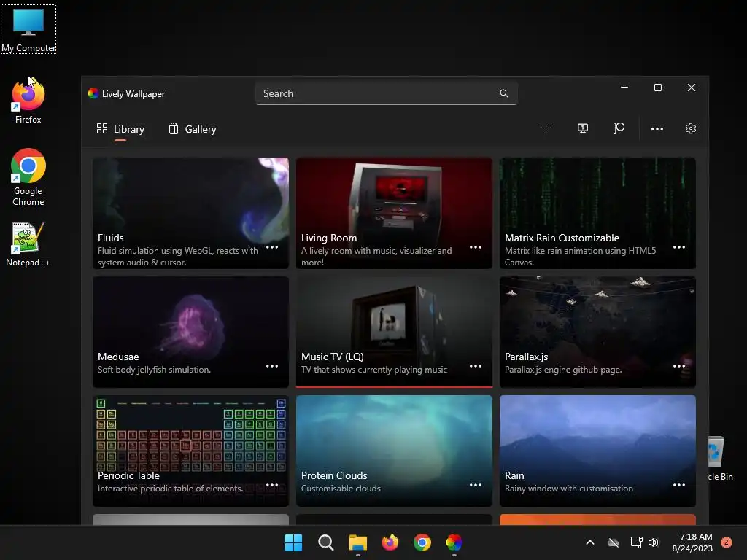Open Chrome from the taskbar
The image size is (747, 560).
(x=422, y=542)
